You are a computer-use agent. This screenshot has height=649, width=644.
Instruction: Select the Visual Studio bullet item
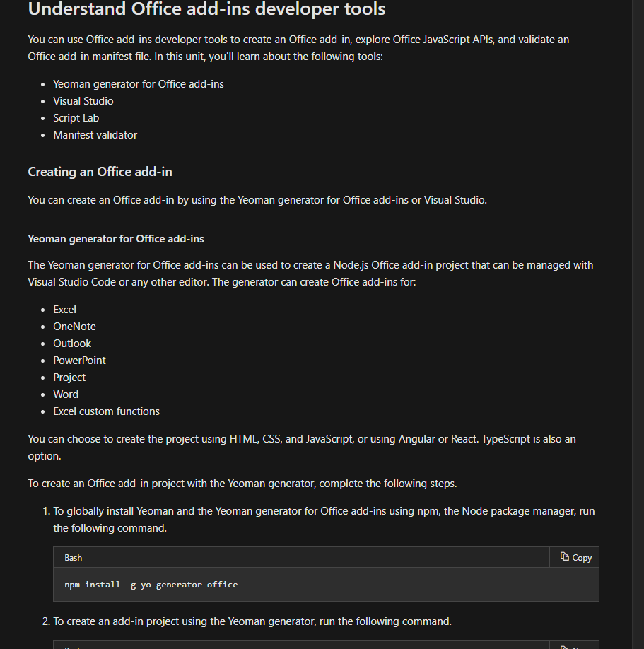click(83, 100)
